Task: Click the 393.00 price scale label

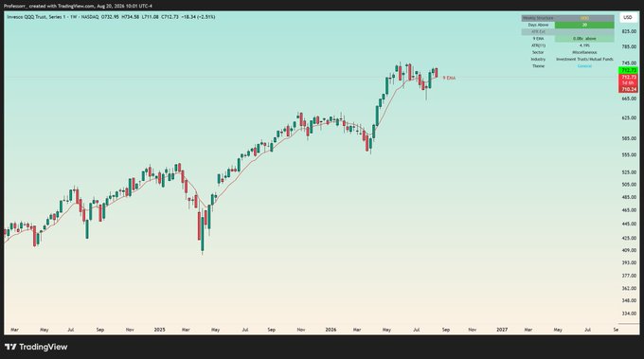Action: (x=629, y=262)
